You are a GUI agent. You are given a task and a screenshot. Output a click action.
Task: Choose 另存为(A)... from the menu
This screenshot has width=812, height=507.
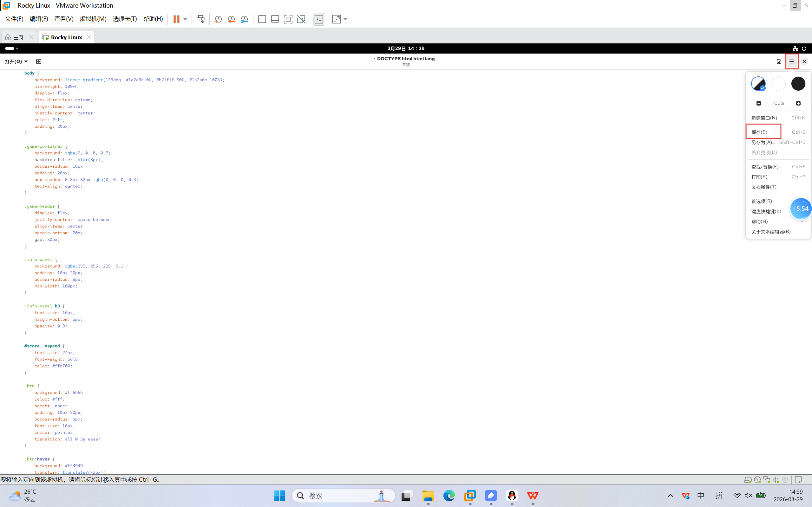tap(763, 142)
